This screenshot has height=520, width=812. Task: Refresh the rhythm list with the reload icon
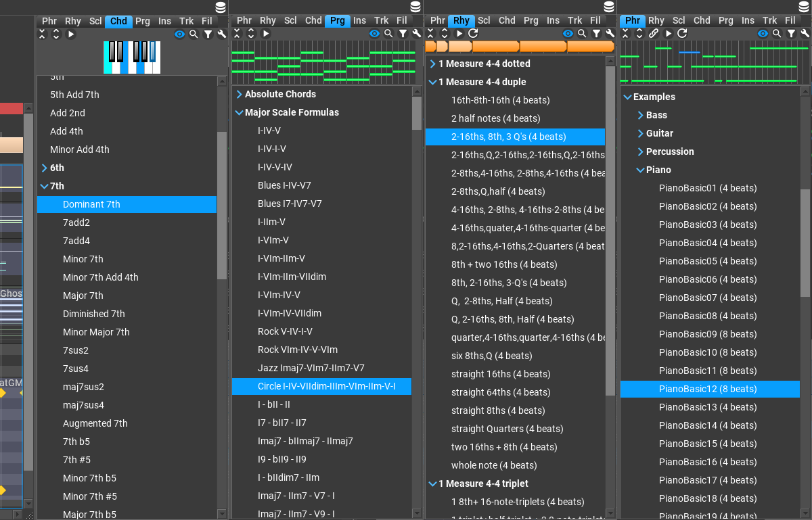point(474,33)
